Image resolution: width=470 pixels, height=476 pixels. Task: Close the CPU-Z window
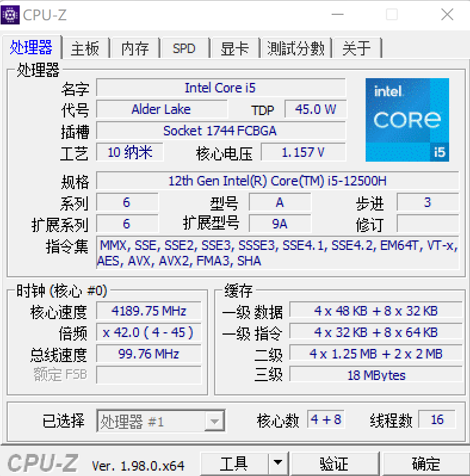click(x=447, y=14)
